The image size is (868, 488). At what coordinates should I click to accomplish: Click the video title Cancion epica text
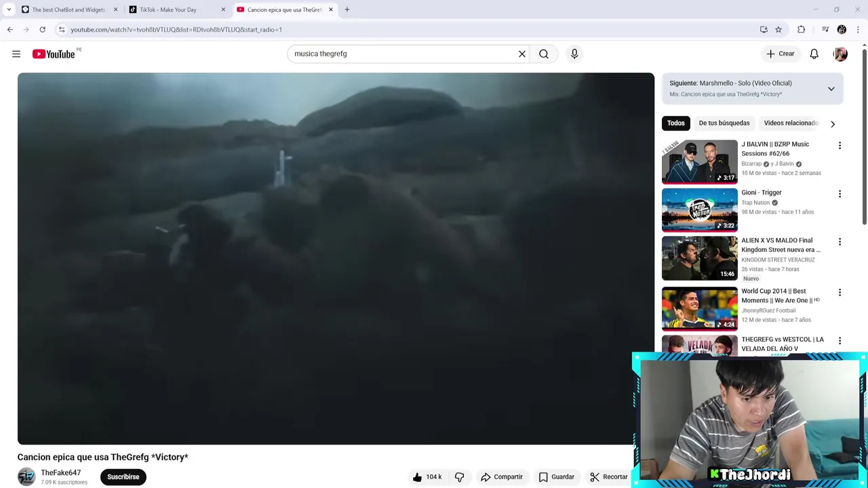click(102, 457)
